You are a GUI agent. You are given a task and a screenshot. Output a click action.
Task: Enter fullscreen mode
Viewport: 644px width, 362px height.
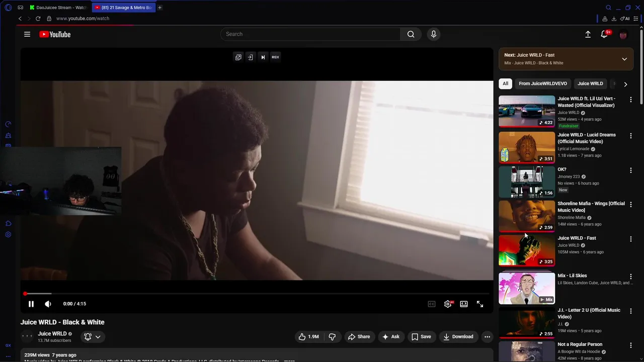[x=480, y=304]
